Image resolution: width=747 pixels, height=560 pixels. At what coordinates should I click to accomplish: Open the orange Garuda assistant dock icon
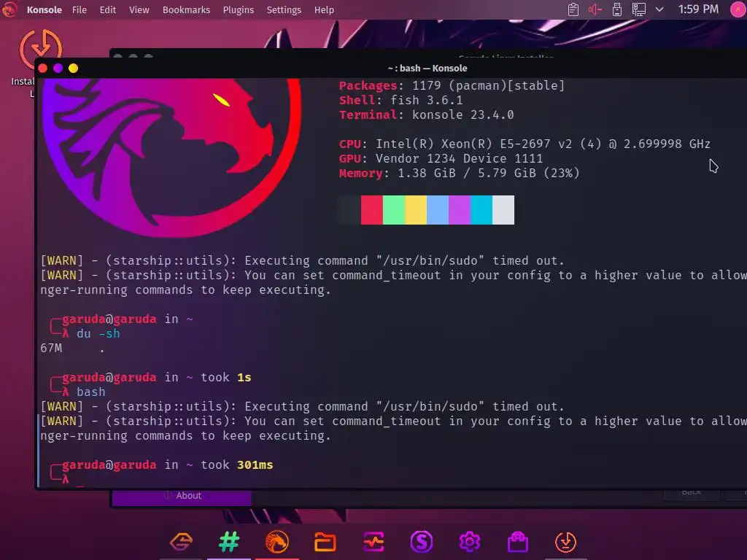(181, 542)
